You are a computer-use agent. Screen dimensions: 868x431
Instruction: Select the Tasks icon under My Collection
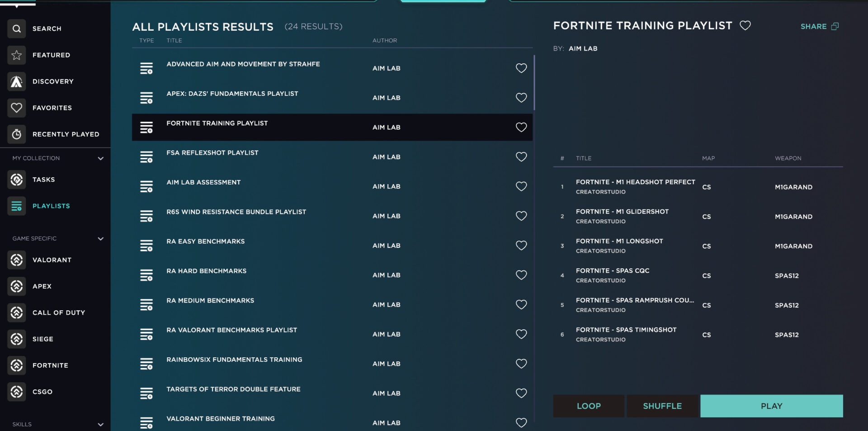tap(16, 180)
